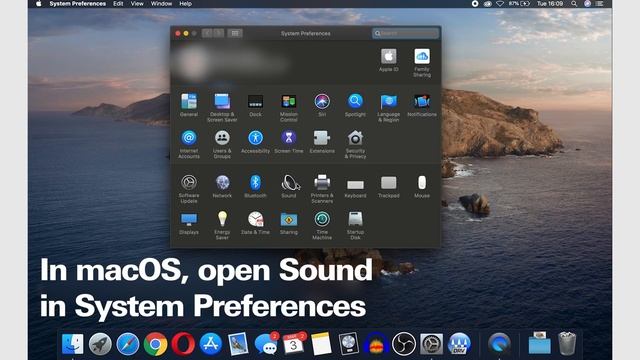Open Security & Privacy preferences
This screenshot has height=360, width=640.
tap(355, 144)
